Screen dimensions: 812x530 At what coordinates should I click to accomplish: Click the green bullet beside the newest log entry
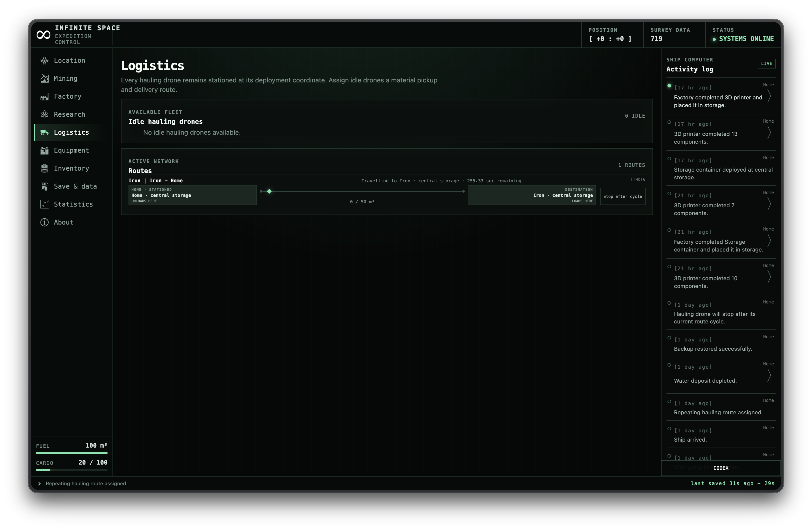click(669, 86)
